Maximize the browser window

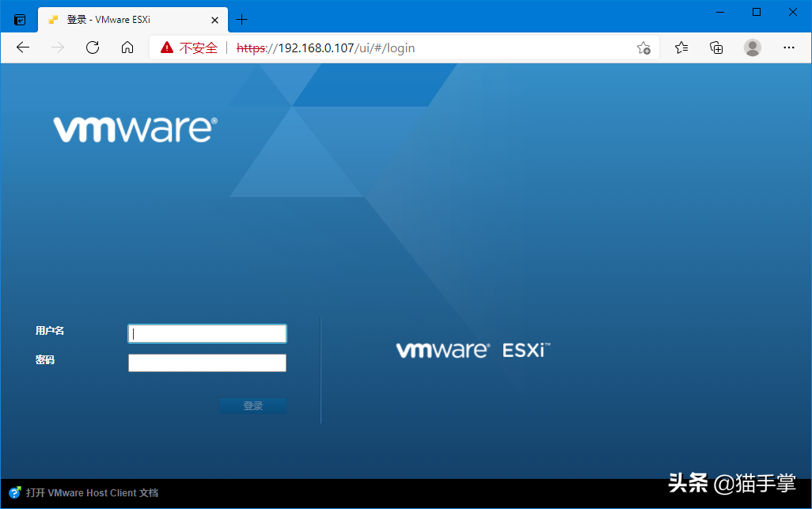[756, 12]
